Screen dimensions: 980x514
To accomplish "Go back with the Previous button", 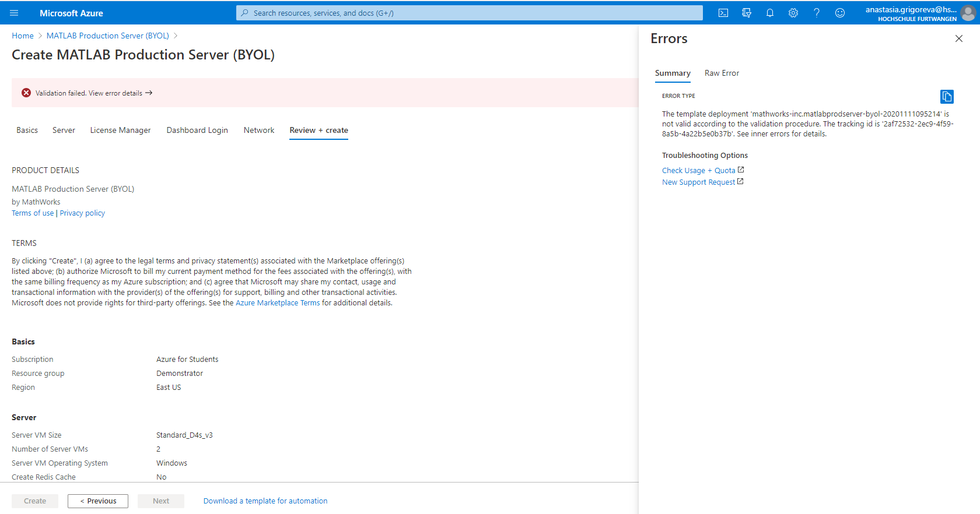I will tap(98, 501).
